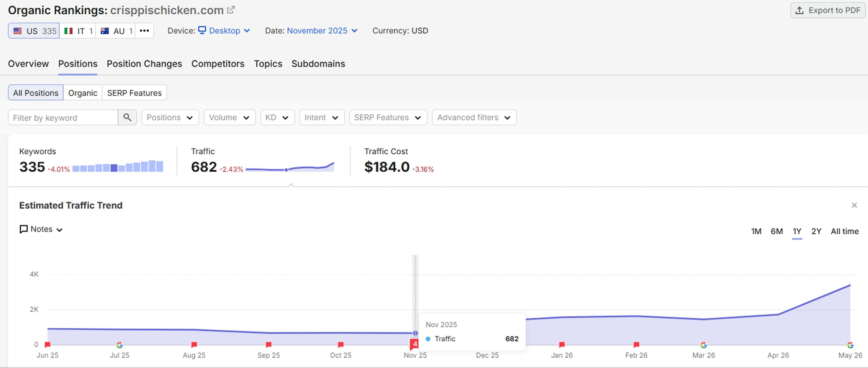Click the magnifier search icon button
868x368 pixels.
click(x=127, y=118)
